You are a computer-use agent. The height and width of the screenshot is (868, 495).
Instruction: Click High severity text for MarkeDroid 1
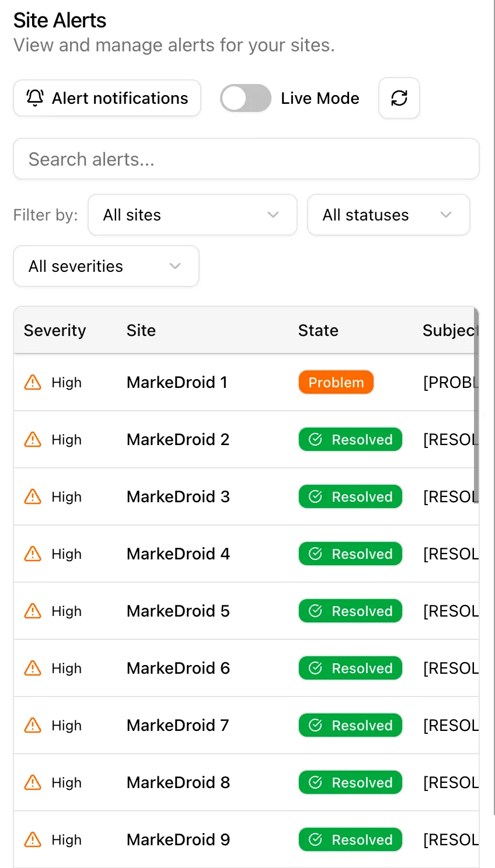[67, 382]
